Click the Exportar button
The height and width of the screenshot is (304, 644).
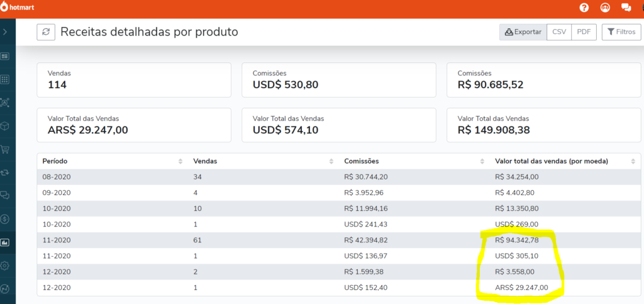(x=523, y=32)
